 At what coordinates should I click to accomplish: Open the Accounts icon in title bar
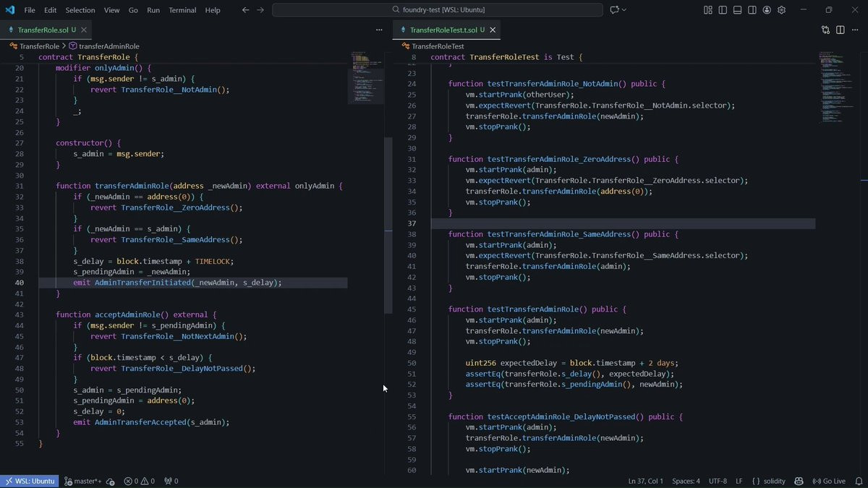pyautogui.click(x=767, y=10)
